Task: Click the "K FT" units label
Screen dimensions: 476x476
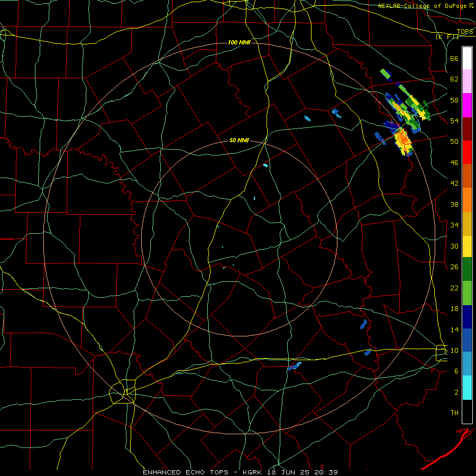Action: (447, 37)
